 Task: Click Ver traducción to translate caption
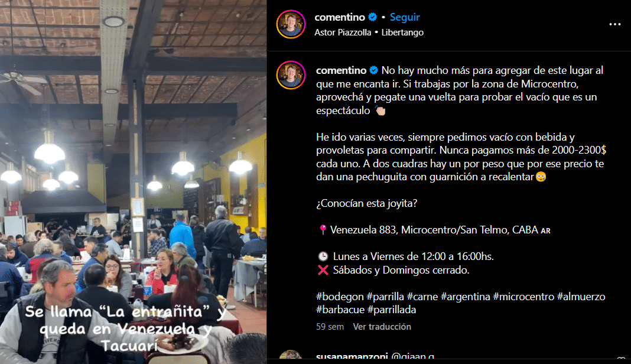pyautogui.click(x=382, y=327)
